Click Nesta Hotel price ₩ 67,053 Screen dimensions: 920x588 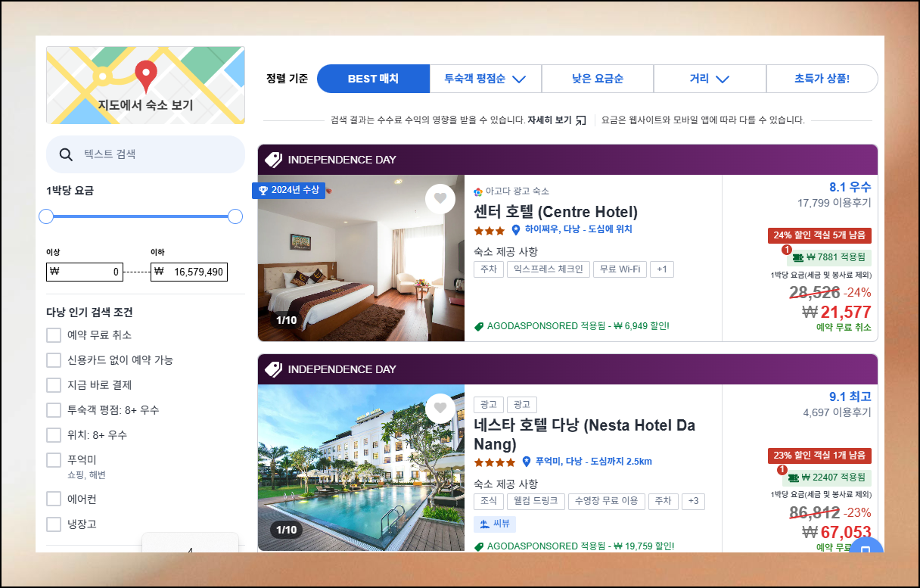[x=837, y=532]
